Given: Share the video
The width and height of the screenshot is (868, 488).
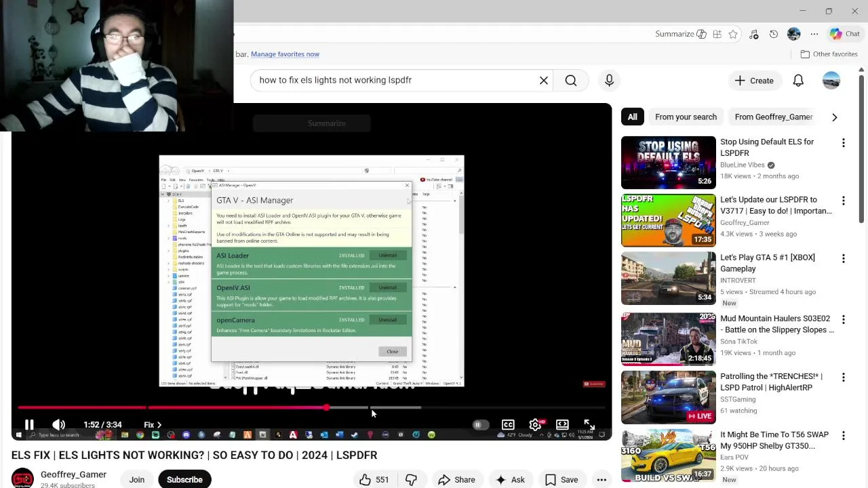Looking at the screenshot, I should click(x=456, y=479).
